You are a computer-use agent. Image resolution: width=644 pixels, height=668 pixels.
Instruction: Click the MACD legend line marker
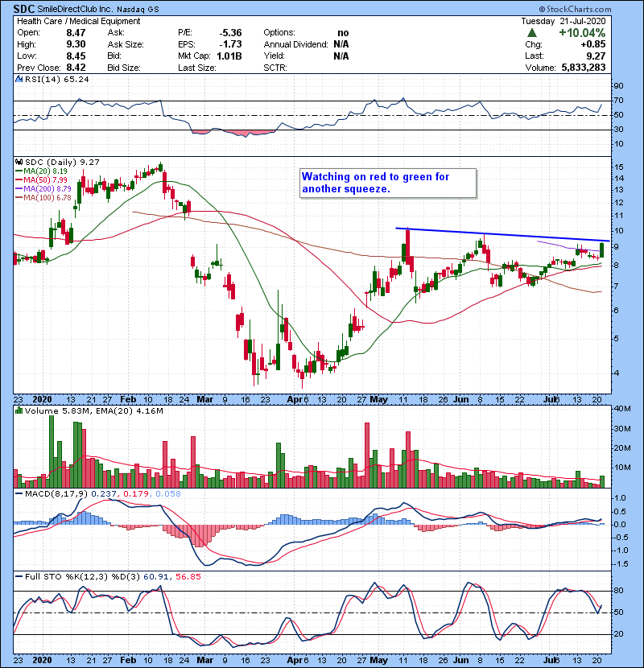[x=19, y=494]
